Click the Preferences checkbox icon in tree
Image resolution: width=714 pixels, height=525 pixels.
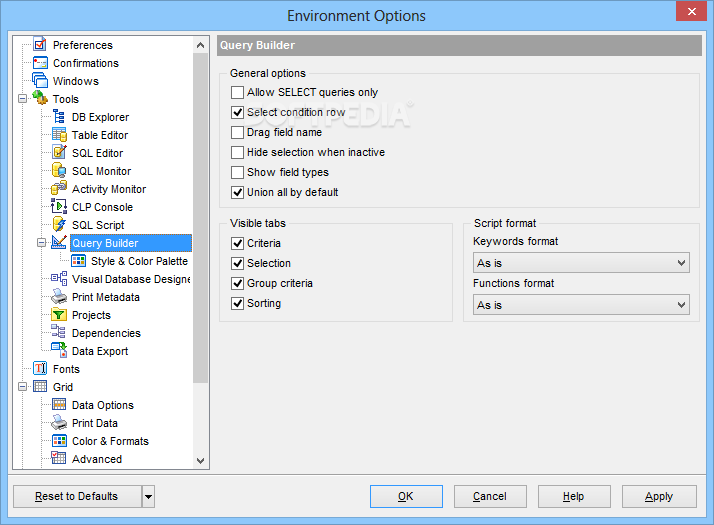point(40,44)
